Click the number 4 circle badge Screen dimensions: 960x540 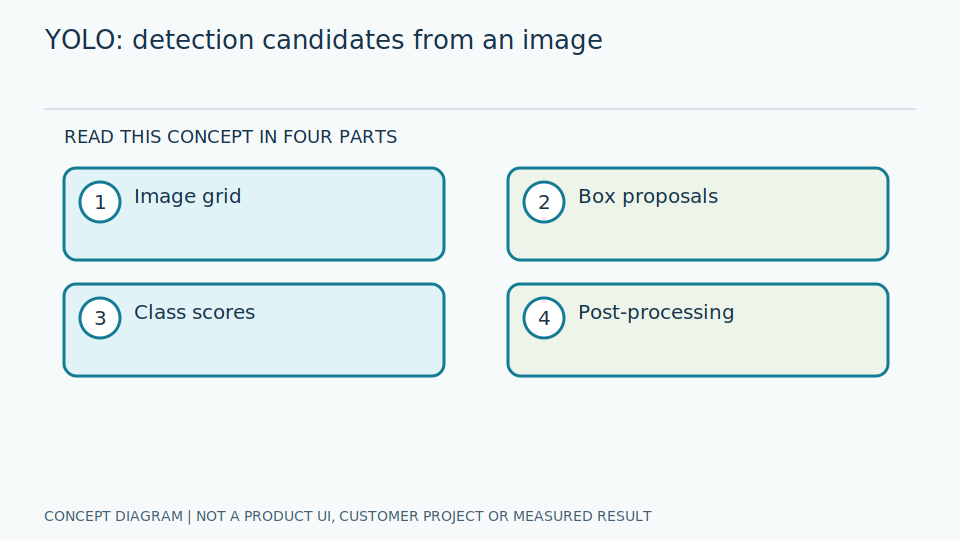pos(544,318)
